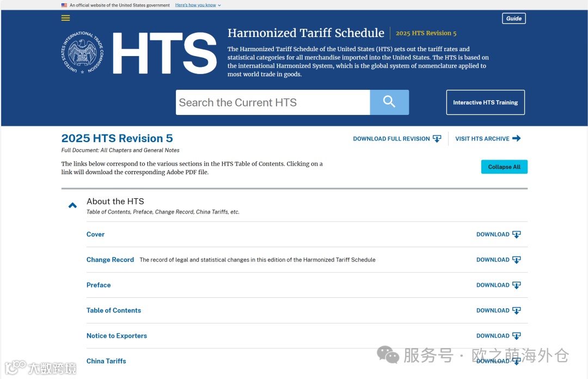Screen dimensions: 588x379
Task: Collapse the About the HTS section chevron
Action: (x=73, y=205)
